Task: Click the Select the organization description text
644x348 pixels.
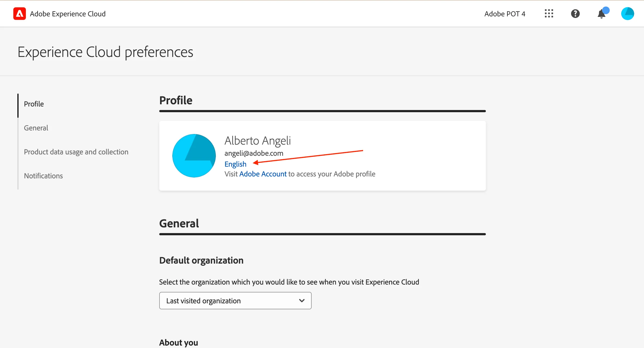Action: pos(289,282)
